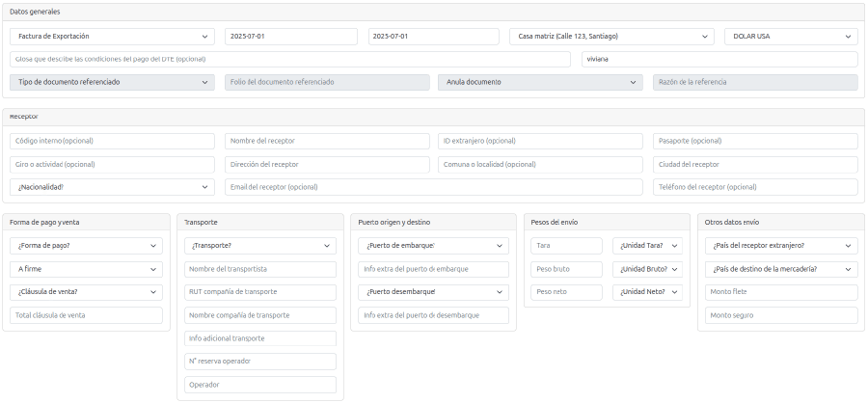
Task: Click the Monto flete field
Action: (780, 292)
